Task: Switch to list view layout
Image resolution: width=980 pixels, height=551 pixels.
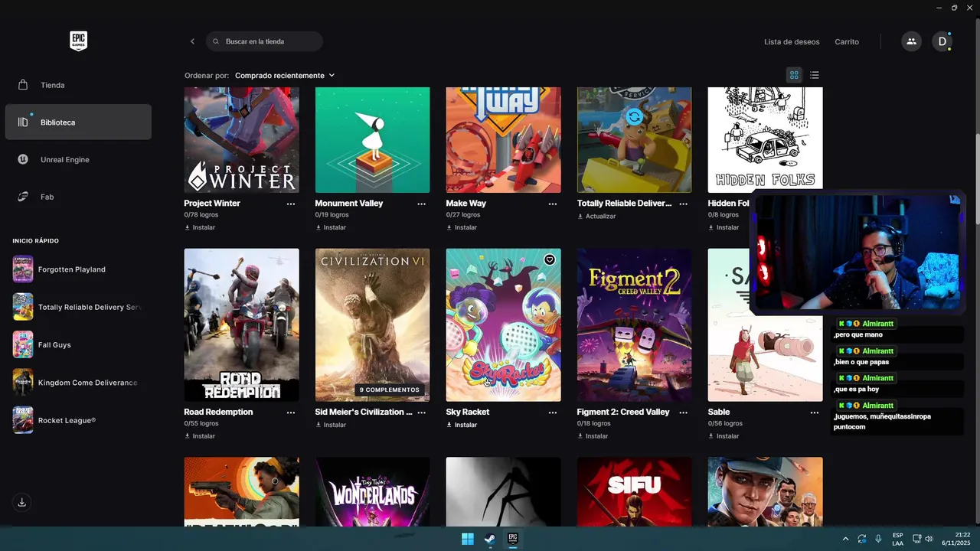Action: [815, 75]
